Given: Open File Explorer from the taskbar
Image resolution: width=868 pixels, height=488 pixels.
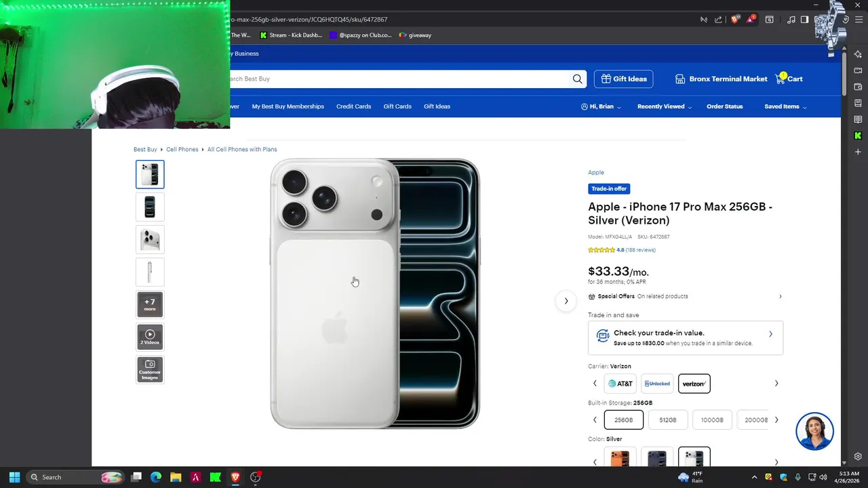Looking at the screenshot, I should point(176,477).
